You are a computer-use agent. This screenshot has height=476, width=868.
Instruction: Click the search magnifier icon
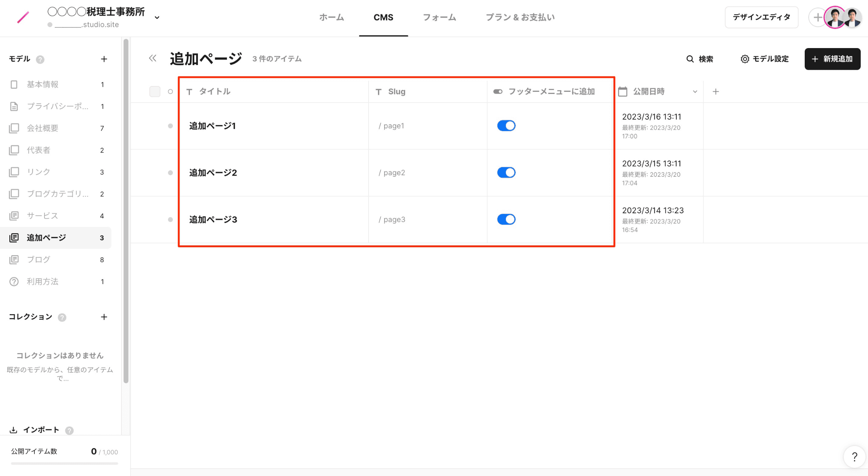(x=690, y=59)
